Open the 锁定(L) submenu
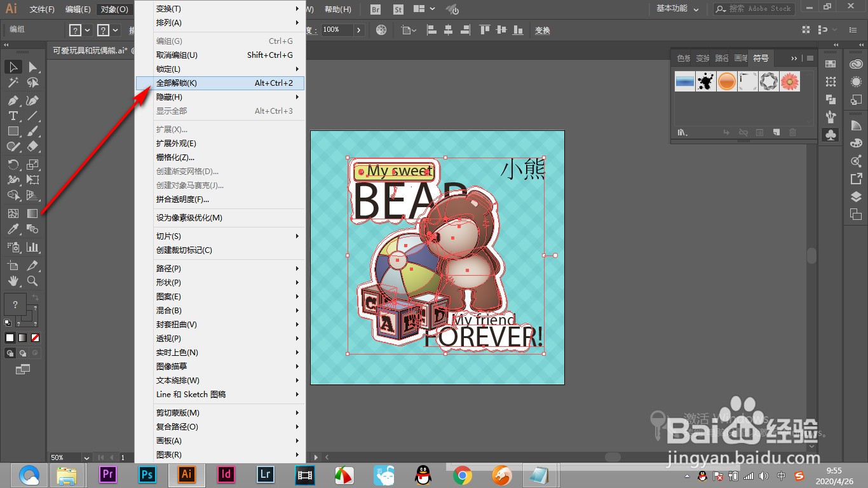Viewport: 868px width, 488px height. pos(220,69)
